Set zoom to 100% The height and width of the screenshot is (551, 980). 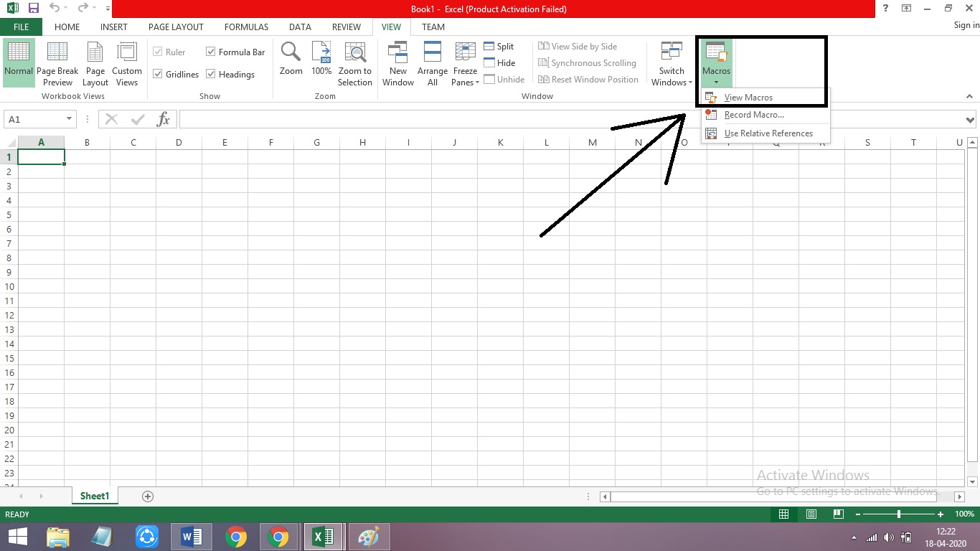tap(321, 59)
